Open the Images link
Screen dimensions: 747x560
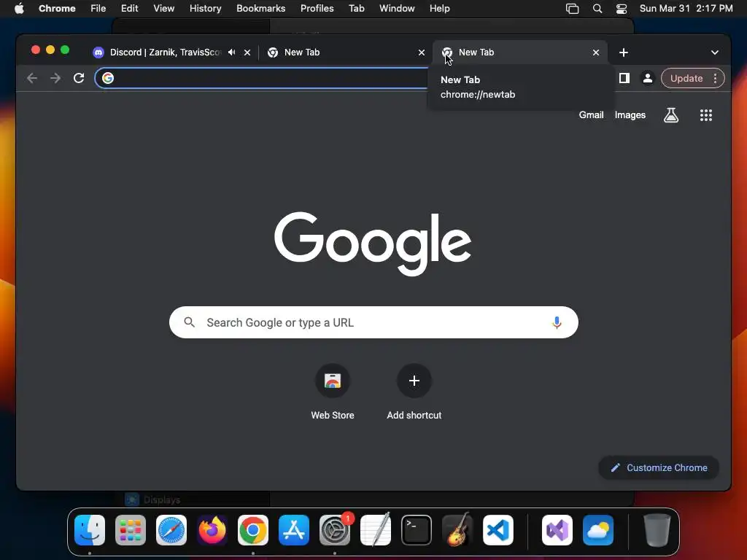630,114
